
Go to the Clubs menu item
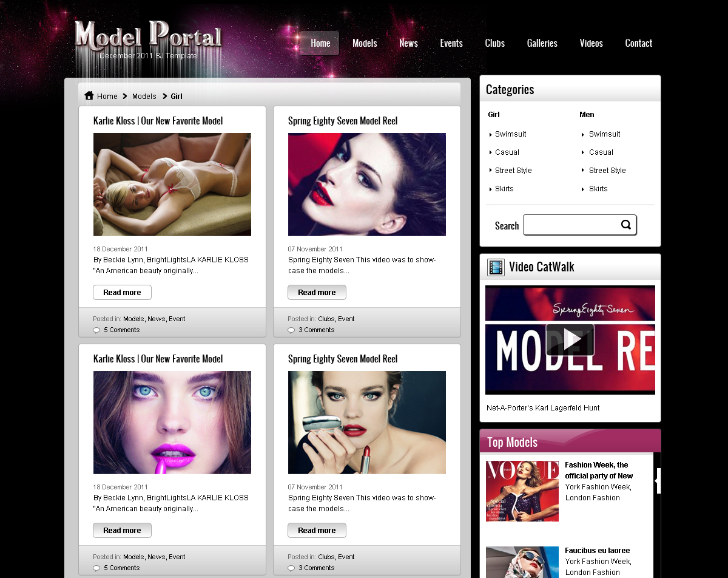coord(494,43)
